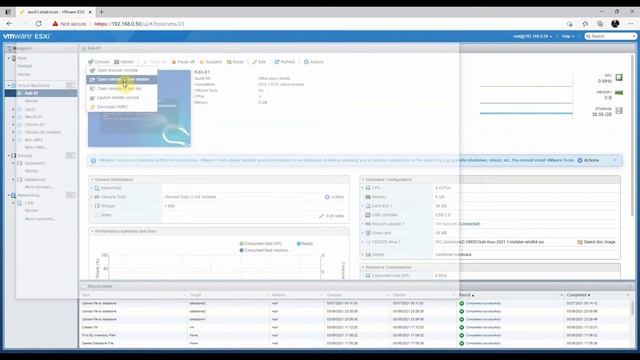This screenshot has height=360, width=640.
Task: Choose Open console in new tab
Action: click(122, 89)
